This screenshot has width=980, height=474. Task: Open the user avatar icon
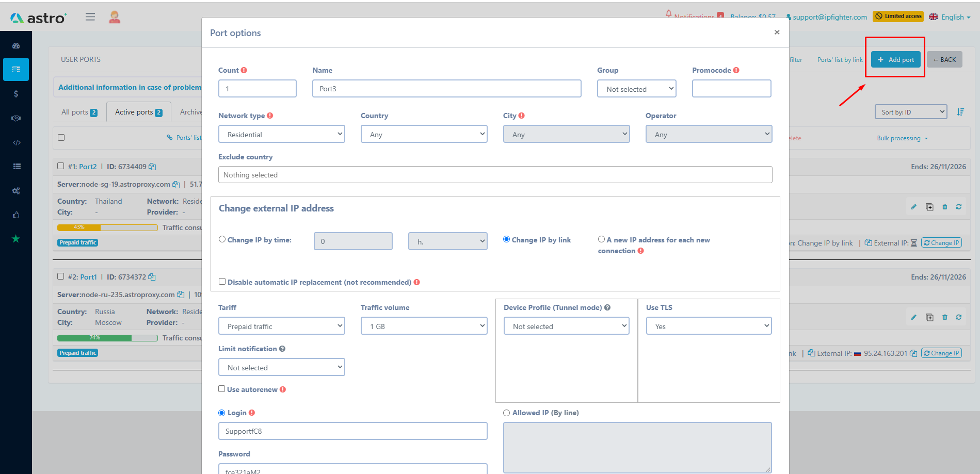115,17
